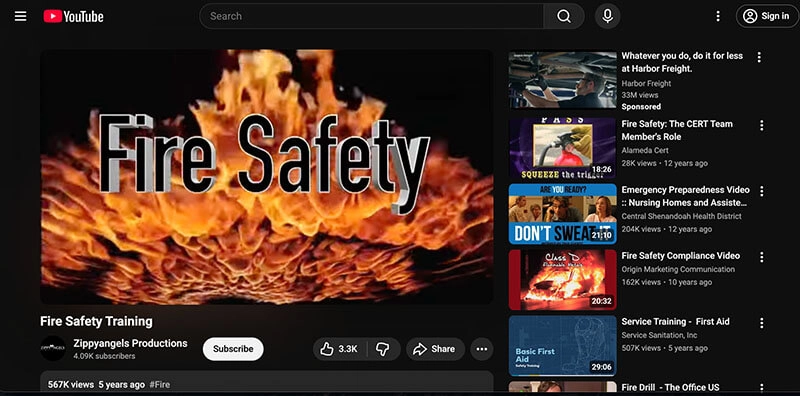Click 'Central Shenandoah Health District' channel name
The height and width of the screenshot is (396, 800).
pyautogui.click(x=682, y=216)
